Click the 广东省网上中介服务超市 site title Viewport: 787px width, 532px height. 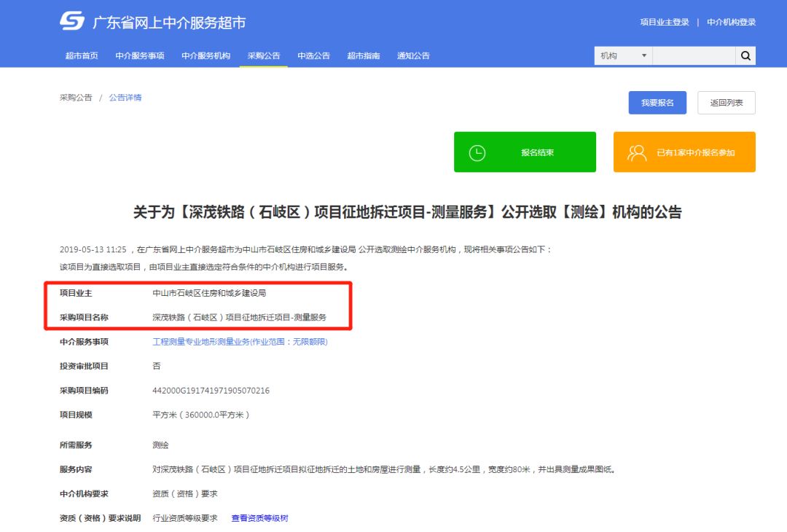[x=169, y=23]
